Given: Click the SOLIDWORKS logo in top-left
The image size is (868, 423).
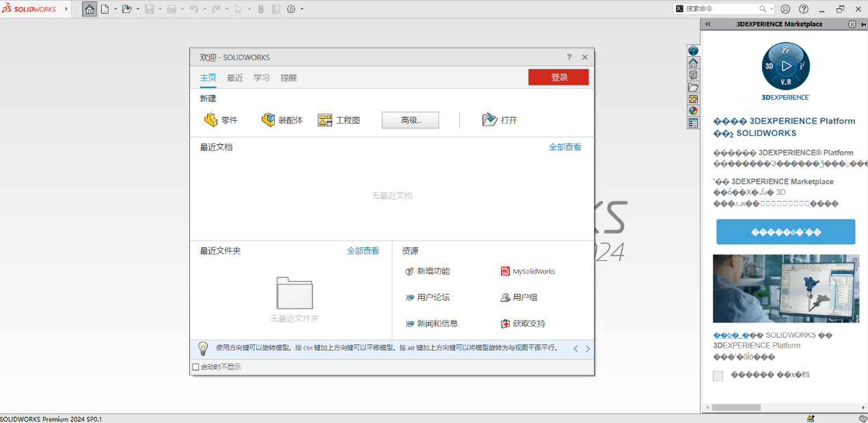Looking at the screenshot, I should click(x=30, y=9).
